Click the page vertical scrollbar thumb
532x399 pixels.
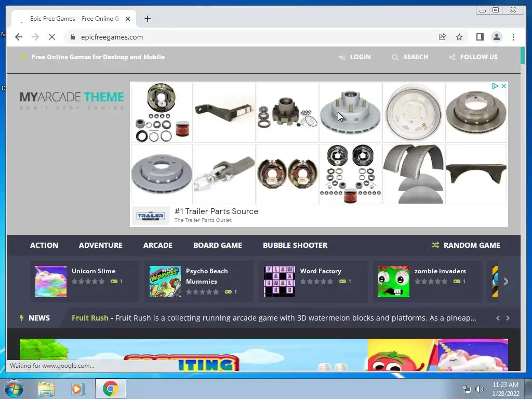pyautogui.click(x=523, y=55)
